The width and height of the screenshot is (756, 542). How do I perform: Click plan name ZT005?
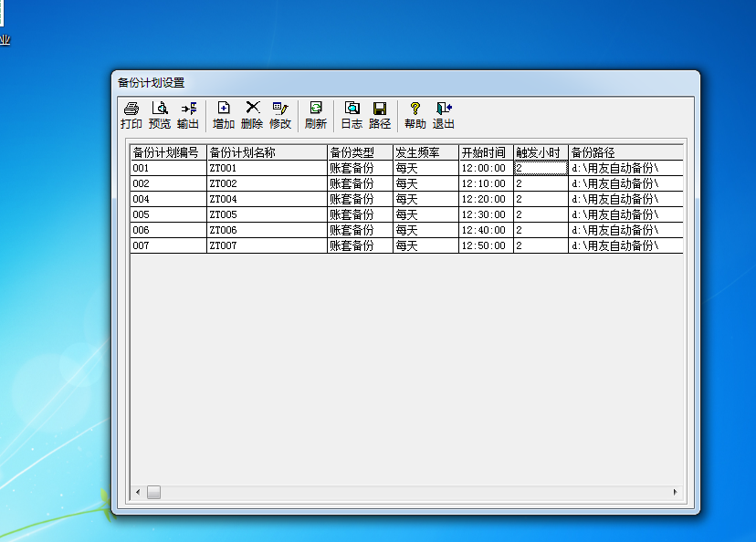click(268, 214)
